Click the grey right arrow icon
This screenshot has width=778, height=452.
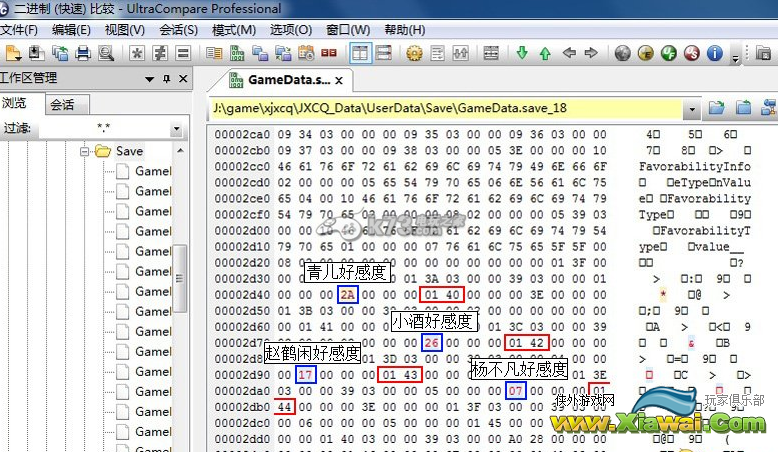(x=591, y=53)
